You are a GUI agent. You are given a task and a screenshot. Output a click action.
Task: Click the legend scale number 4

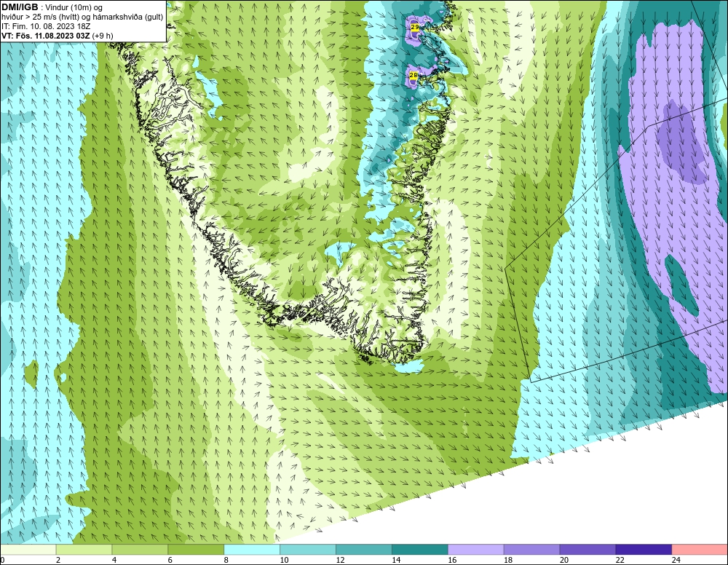[x=114, y=560]
